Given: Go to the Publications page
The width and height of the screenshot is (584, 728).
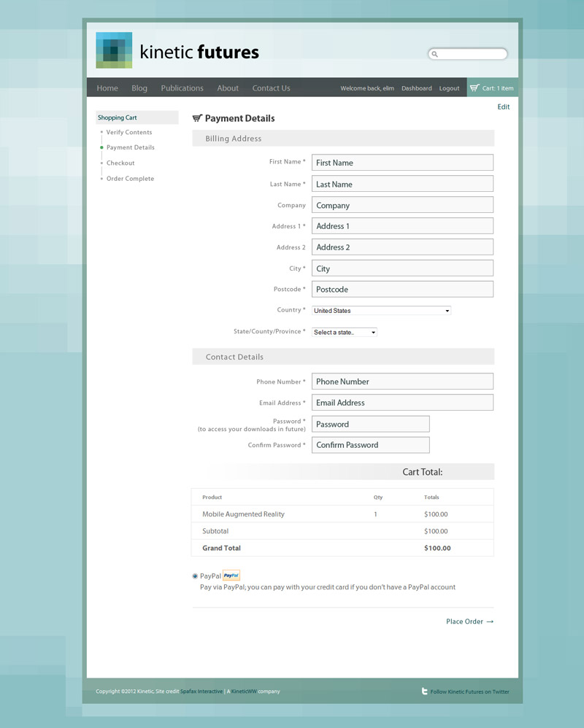Looking at the screenshot, I should pos(182,88).
